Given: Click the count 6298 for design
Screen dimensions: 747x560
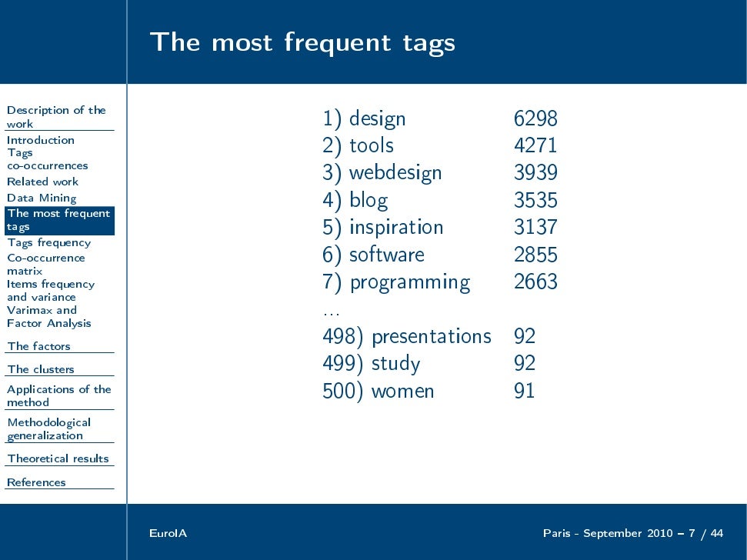Looking at the screenshot, I should 535,118.
